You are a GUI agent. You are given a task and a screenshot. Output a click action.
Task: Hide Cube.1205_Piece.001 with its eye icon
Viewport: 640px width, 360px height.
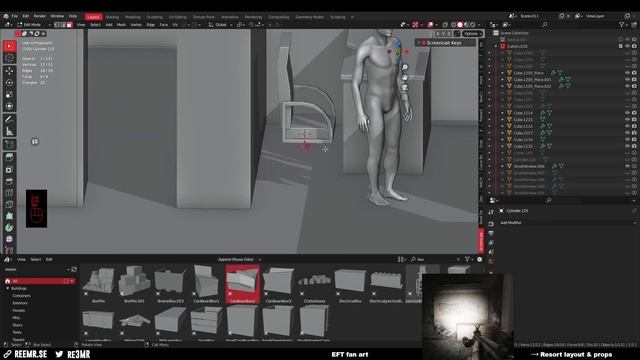click(x=627, y=80)
